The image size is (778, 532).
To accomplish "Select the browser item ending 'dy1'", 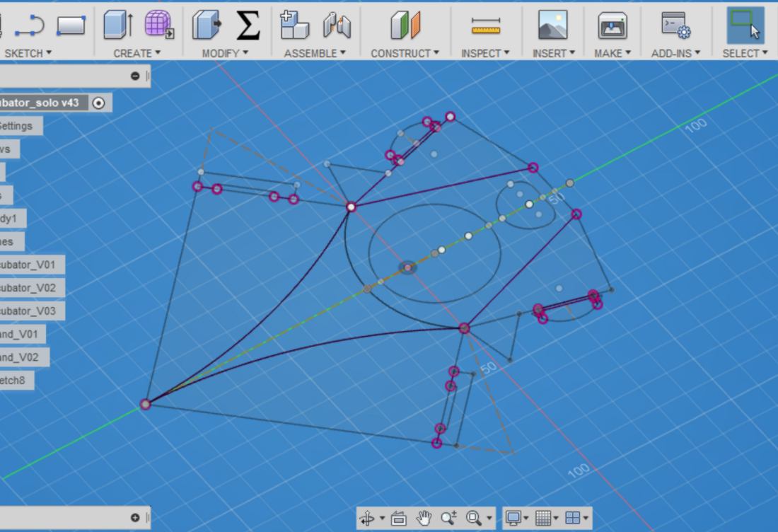I will (13, 219).
